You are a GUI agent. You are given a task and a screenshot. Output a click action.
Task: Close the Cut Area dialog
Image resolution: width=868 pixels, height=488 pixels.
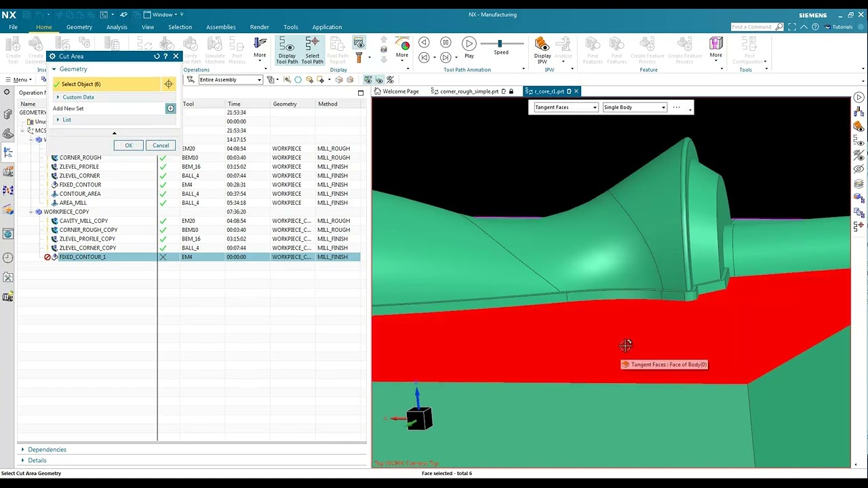pos(176,56)
